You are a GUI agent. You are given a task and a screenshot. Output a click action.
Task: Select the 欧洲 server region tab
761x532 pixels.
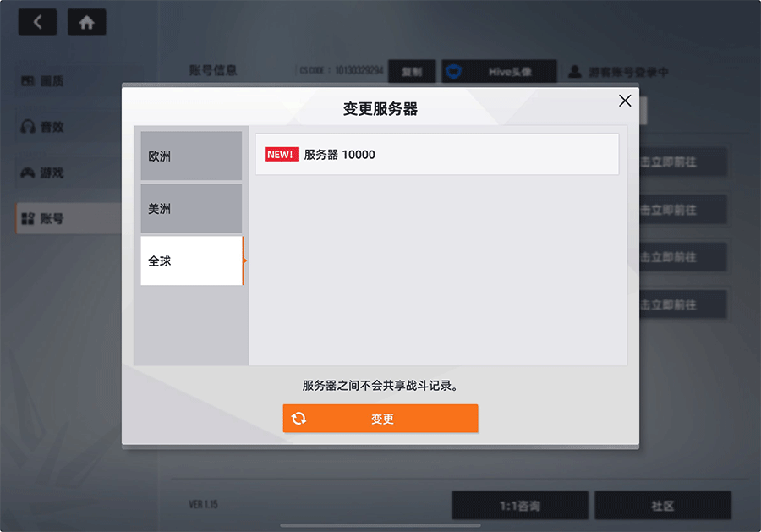191,156
